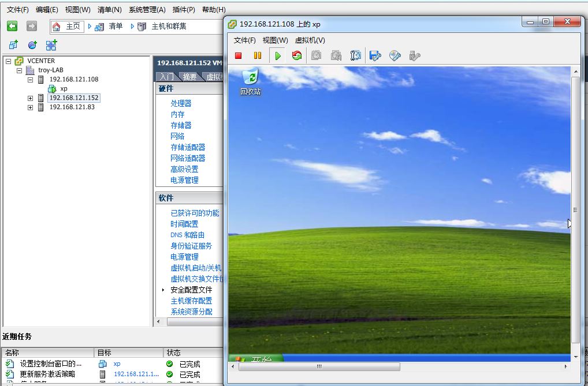Click the VCENTER root icon in tree
Viewport: 588px width, 386px height.
coord(18,61)
